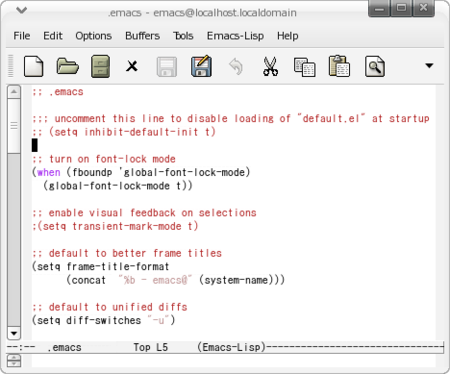Paste with the clipboard icon
The height and width of the screenshot is (374, 450).
tap(339, 66)
